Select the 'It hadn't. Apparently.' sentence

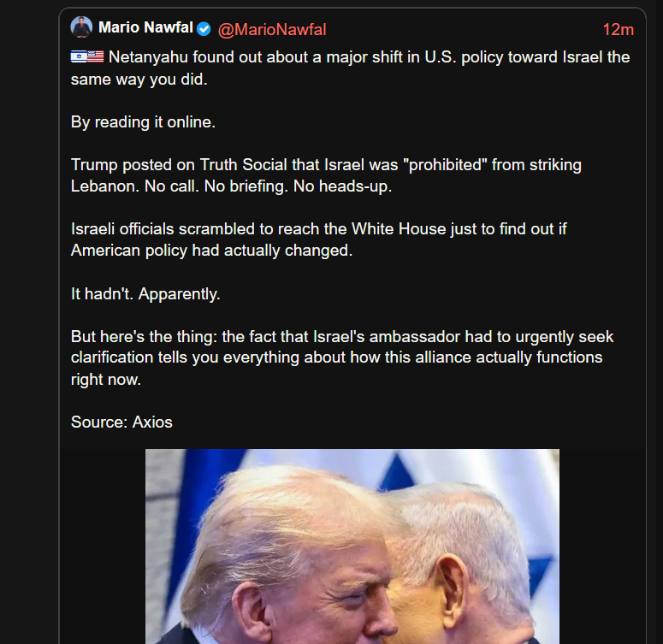click(x=145, y=294)
